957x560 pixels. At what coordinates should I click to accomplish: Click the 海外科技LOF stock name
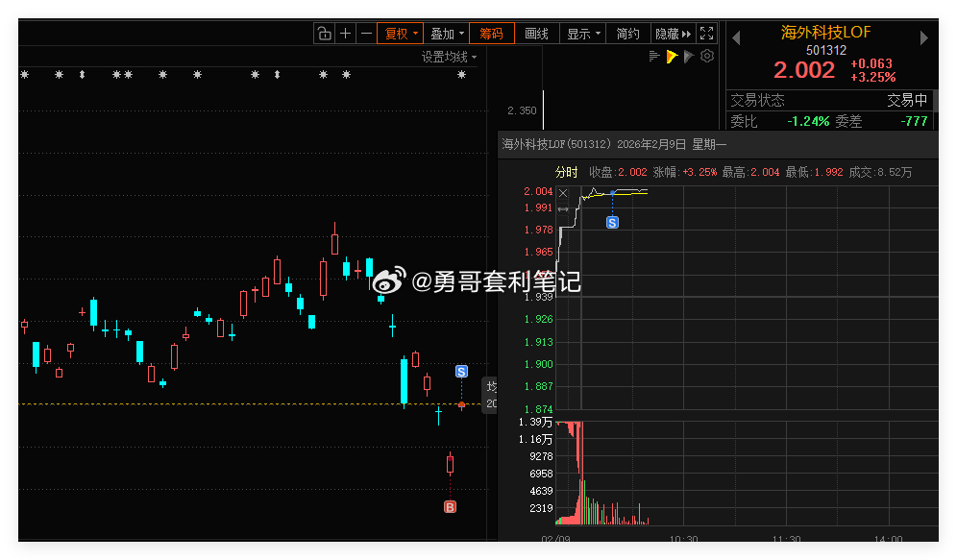tap(823, 32)
